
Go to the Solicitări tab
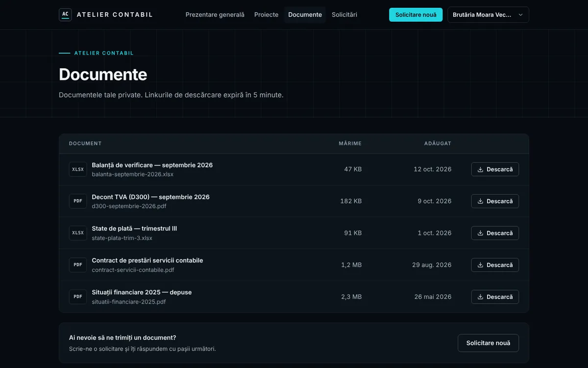click(x=344, y=15)
